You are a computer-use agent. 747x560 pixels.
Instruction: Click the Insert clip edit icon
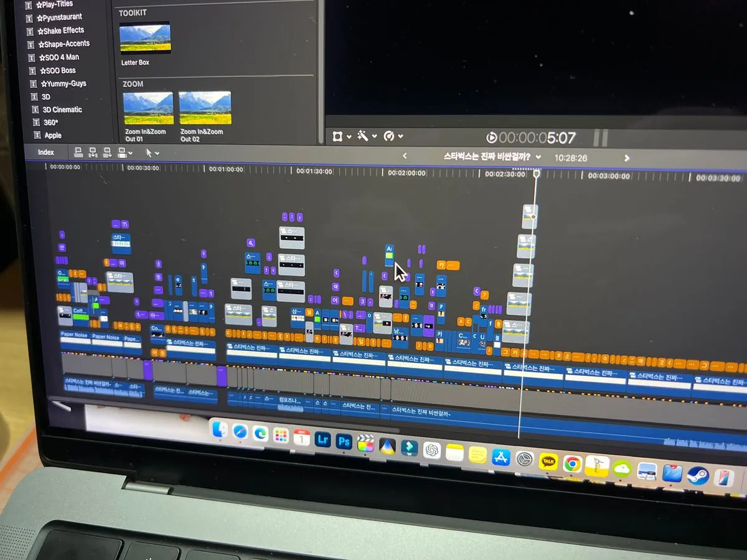tap(93, 152)
